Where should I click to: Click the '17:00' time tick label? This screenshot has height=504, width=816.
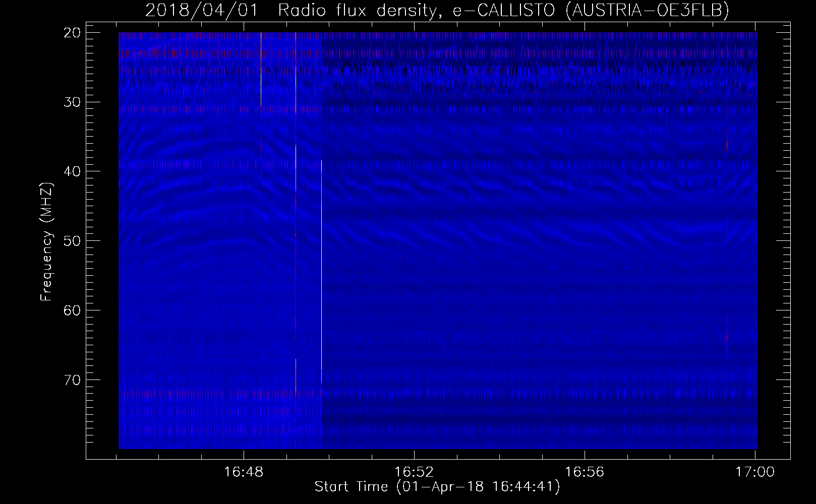tap(755, 472)
